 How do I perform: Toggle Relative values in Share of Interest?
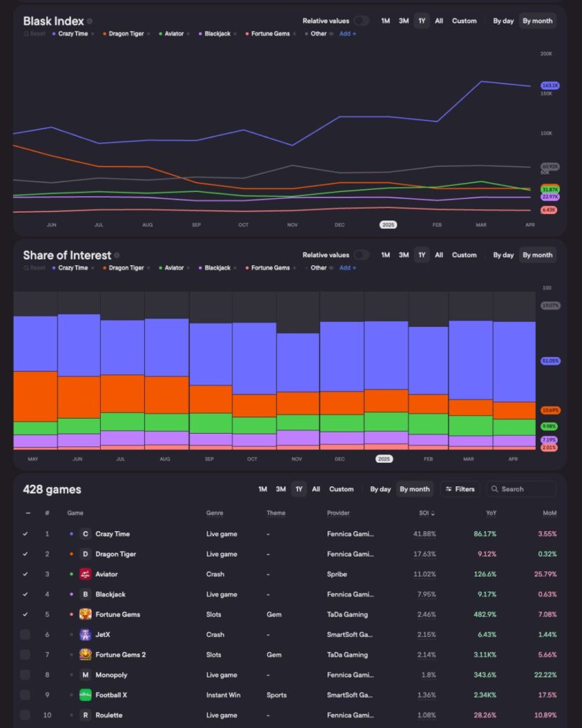tap(361, 255)
